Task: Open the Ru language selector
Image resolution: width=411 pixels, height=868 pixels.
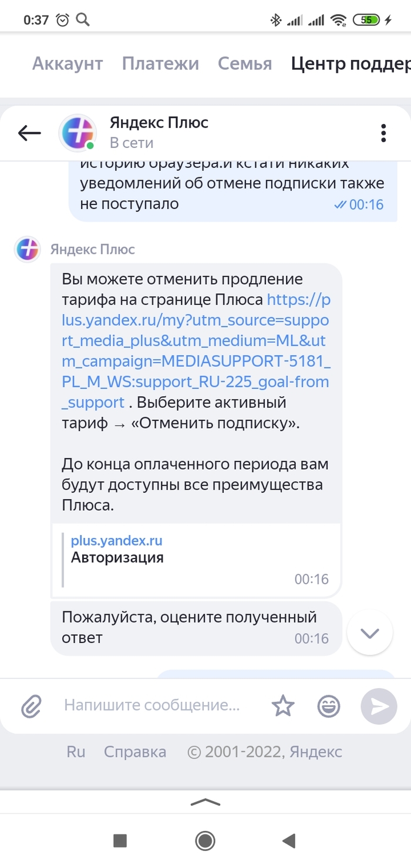Action: [76, 752]
